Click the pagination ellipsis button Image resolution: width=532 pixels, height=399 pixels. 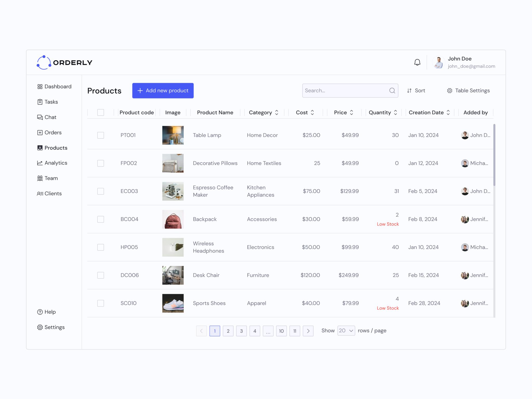[x=268, y=331]
